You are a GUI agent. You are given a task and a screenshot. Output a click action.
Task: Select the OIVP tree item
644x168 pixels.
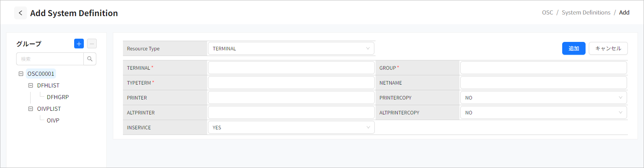[x=53, y=120]
